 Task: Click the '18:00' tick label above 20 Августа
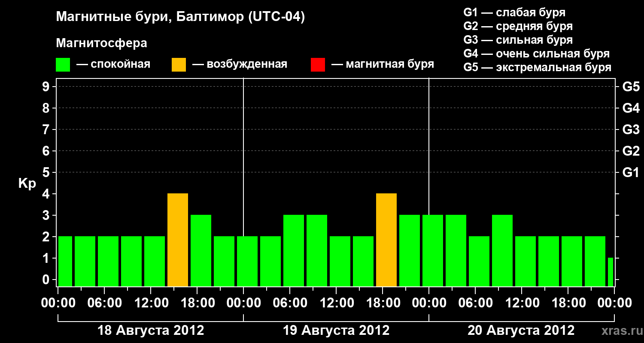coord(568,303)
